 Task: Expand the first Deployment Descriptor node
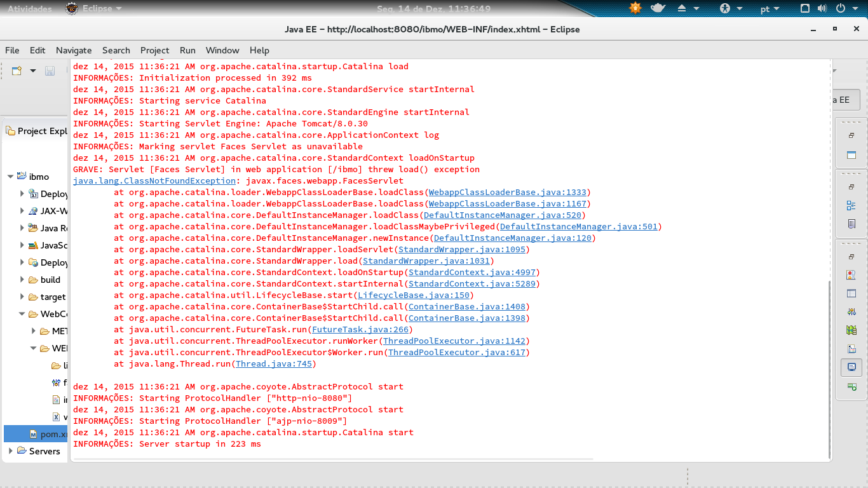point(22,194)
